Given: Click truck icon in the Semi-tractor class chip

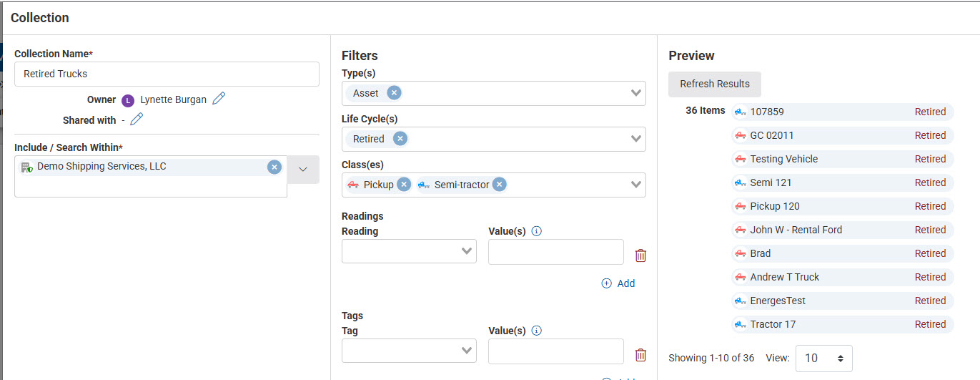Looking at the screenshot, I should (x=424, y=185).
